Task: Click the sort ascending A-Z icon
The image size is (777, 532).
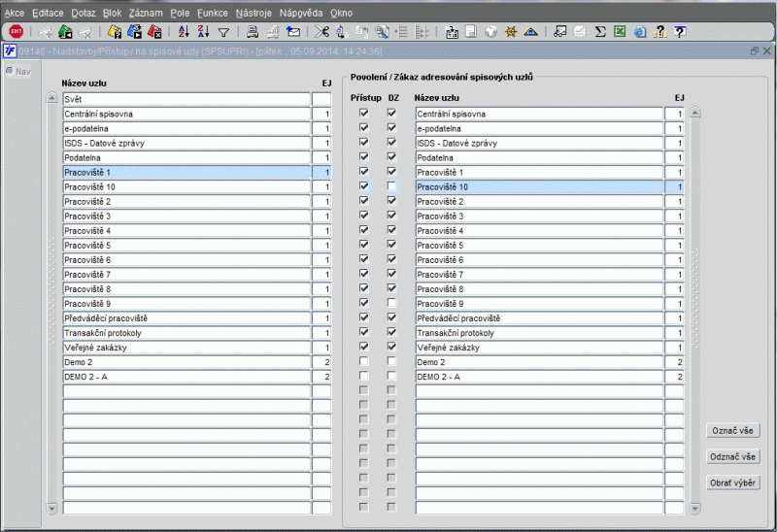Action: [185, 32]
